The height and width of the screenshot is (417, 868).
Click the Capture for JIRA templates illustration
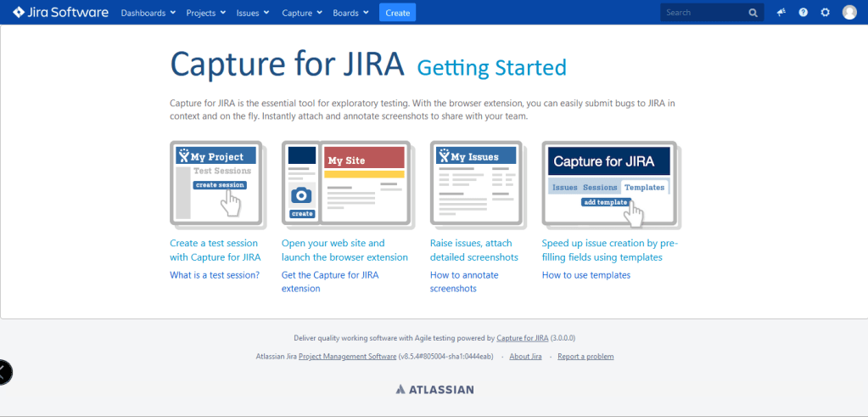(610, 183)
